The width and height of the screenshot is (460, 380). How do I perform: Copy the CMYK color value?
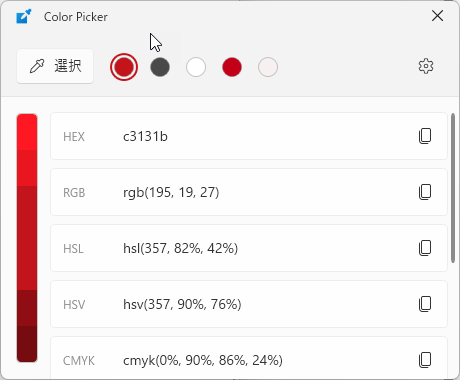point(425,360)
